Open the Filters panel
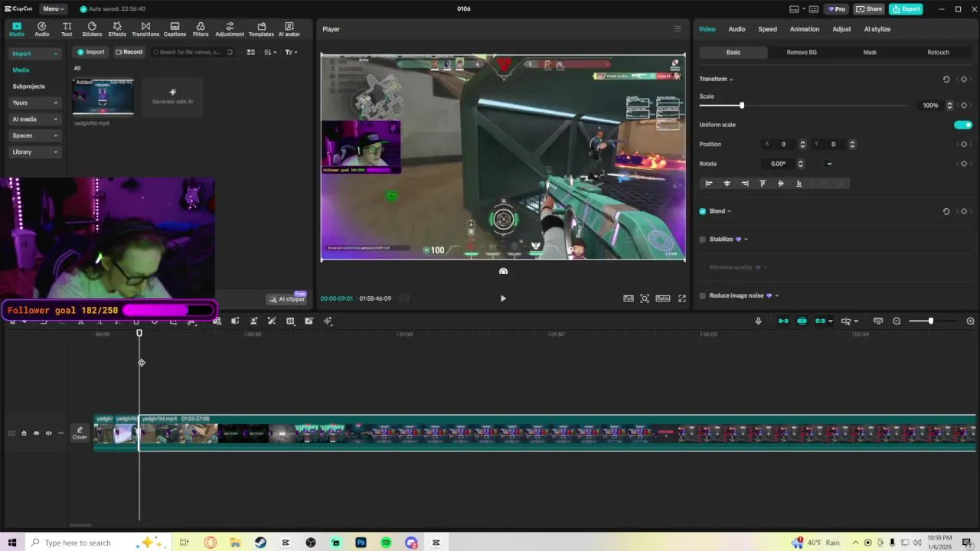980x551 pixels. pyautogui.click(x=201, y=29)
